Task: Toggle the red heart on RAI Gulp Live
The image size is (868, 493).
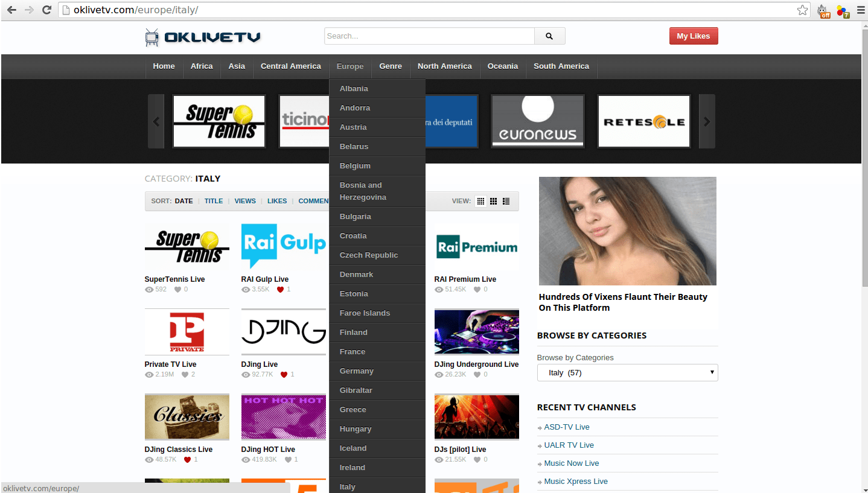Action: (280, 290)
